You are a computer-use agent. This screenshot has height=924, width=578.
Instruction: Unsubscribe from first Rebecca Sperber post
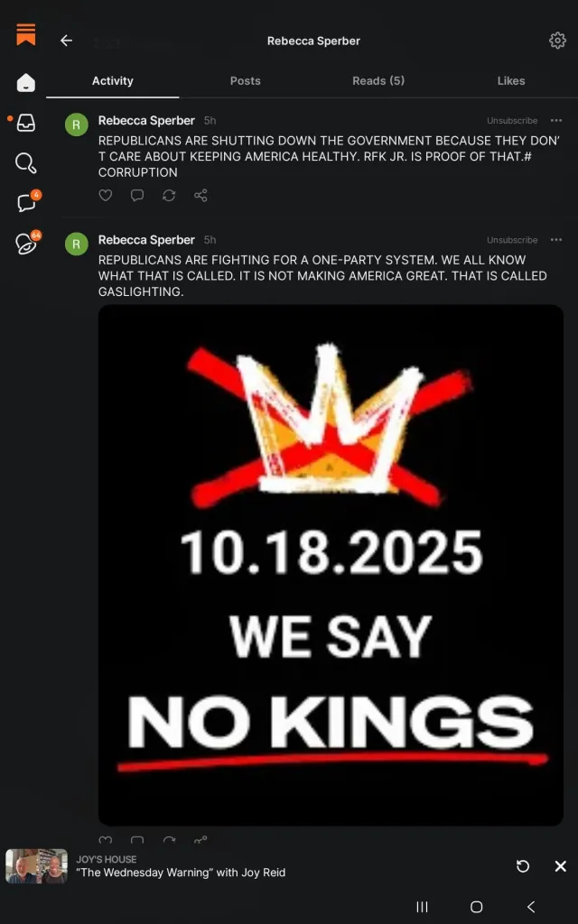point(512,121)
